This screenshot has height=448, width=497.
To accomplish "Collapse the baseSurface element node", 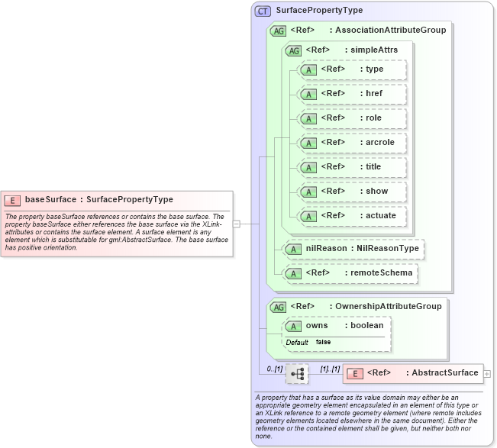I will 237,224.
